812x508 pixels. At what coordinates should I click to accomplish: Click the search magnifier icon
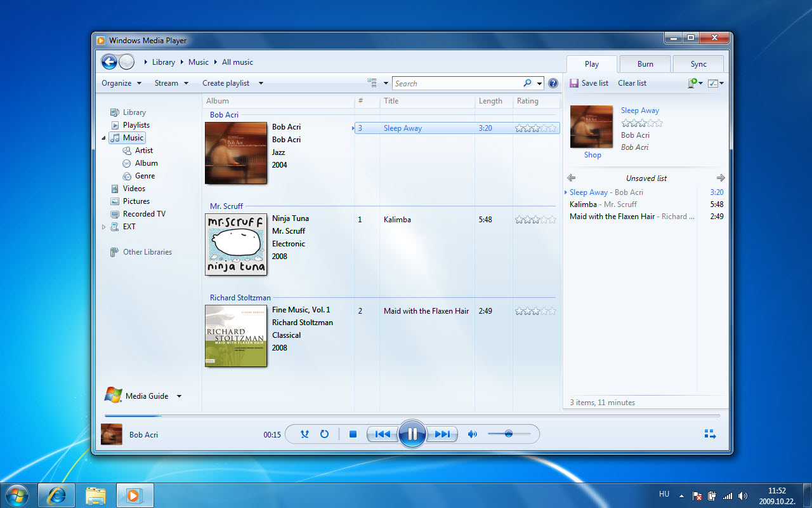pyautogui.click(x=527, y=83)
